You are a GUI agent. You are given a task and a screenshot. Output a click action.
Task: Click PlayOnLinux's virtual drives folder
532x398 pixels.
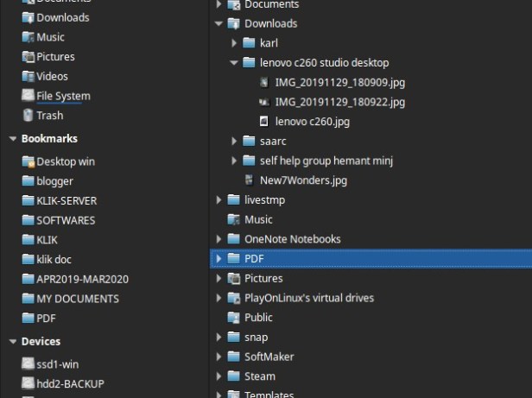[x=309, y=298]
